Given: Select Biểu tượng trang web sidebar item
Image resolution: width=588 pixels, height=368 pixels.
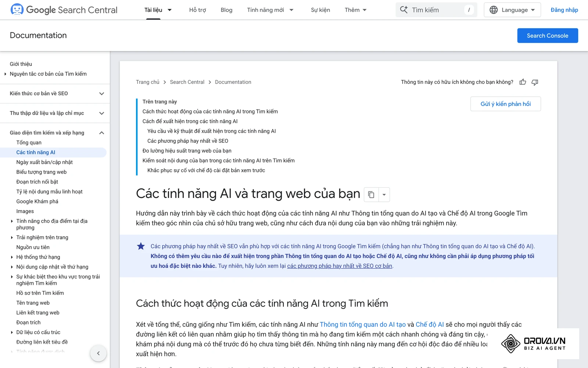Looking at the screenshot, I should click(42, 172).
